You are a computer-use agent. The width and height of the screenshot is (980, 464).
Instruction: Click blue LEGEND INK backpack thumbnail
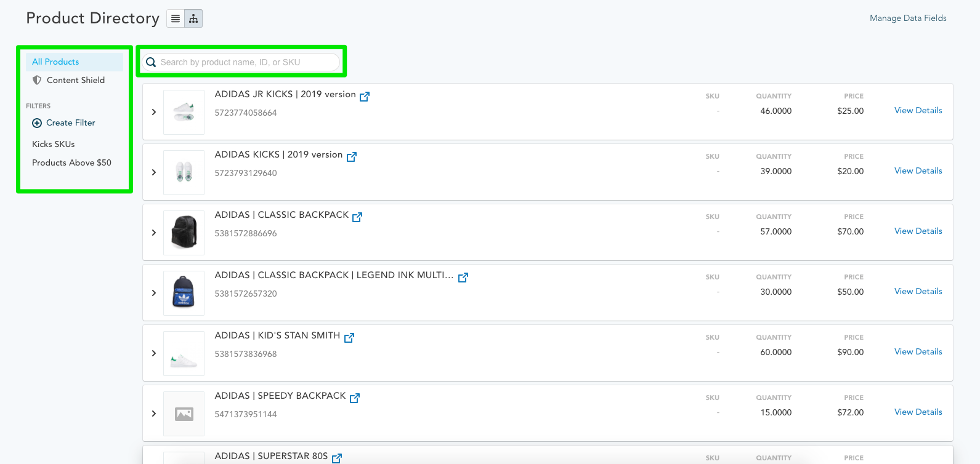(184, 293)
